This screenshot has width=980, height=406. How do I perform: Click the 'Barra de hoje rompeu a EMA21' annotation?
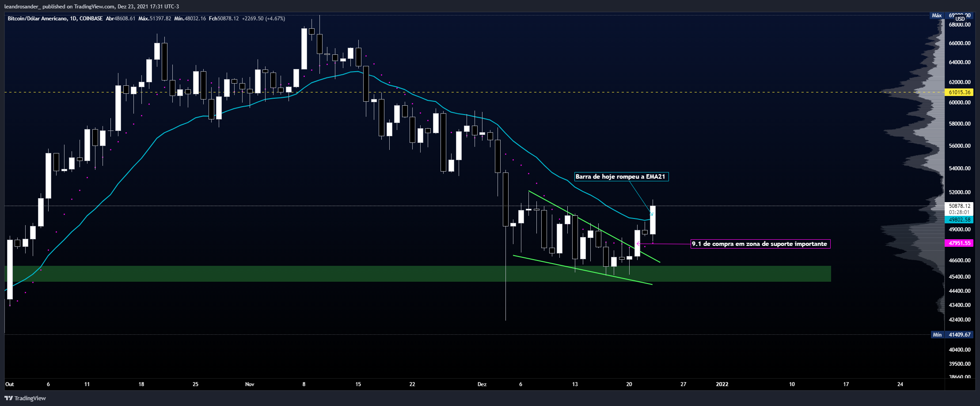(621, 177)
